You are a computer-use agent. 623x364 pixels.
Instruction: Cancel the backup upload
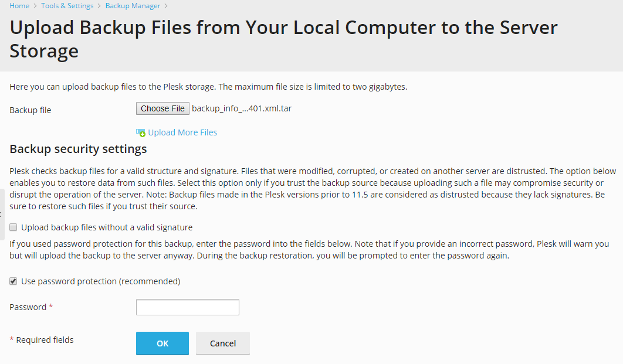[223, 343]
